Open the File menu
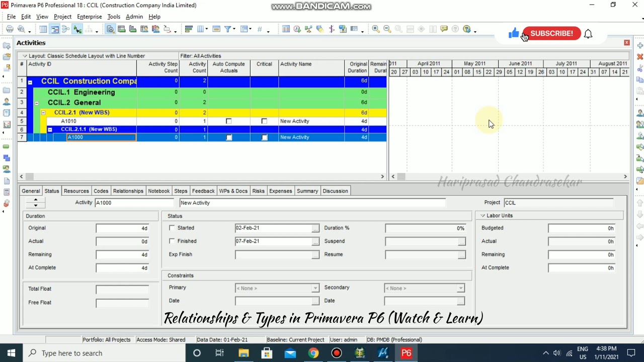This screenshot has width=644, height=362. 11,17
